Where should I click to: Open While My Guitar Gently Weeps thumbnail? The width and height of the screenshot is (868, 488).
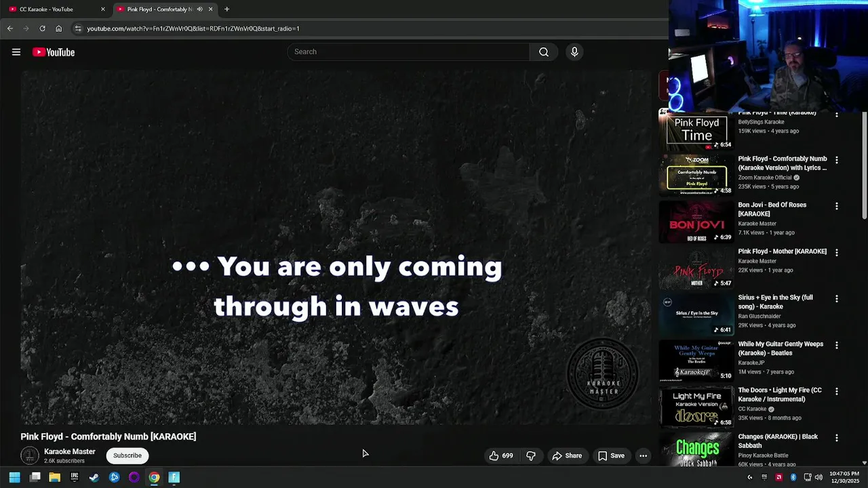coord(696,361)
